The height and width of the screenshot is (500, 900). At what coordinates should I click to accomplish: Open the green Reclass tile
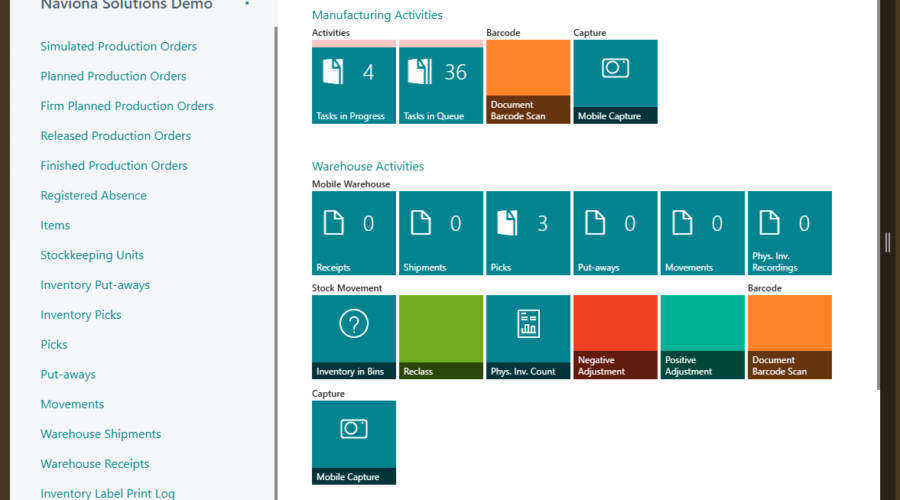pos(441,337)
